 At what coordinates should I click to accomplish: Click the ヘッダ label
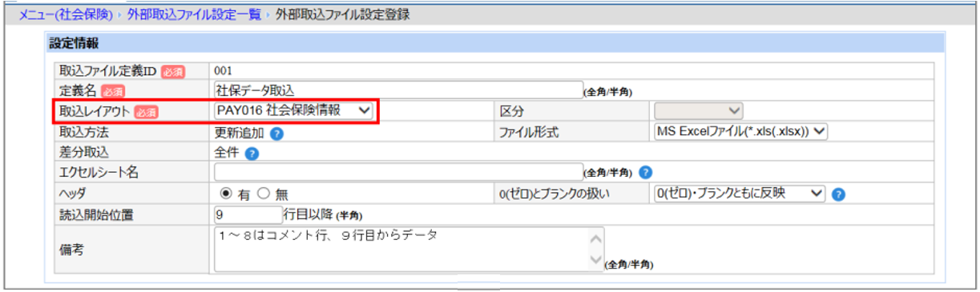[72, 194]
